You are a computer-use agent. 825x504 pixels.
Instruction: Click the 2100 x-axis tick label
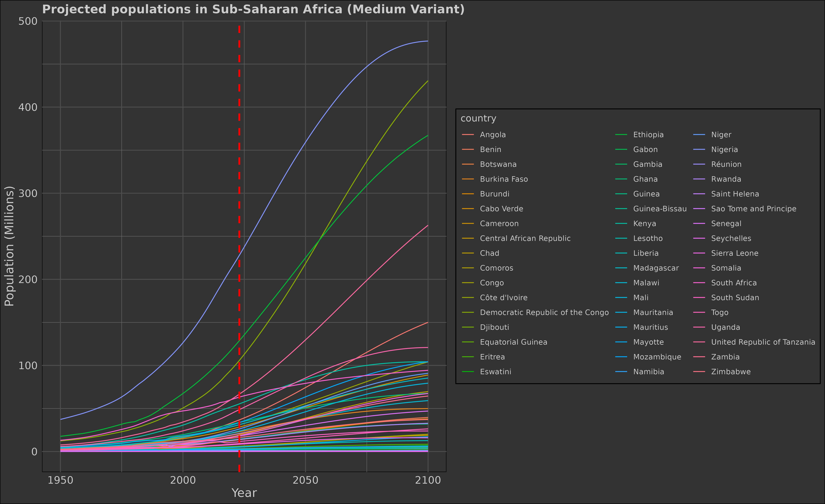428,480
